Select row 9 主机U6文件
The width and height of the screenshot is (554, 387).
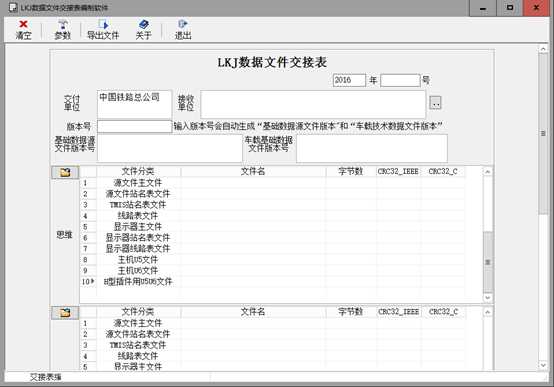coord(272,270)
